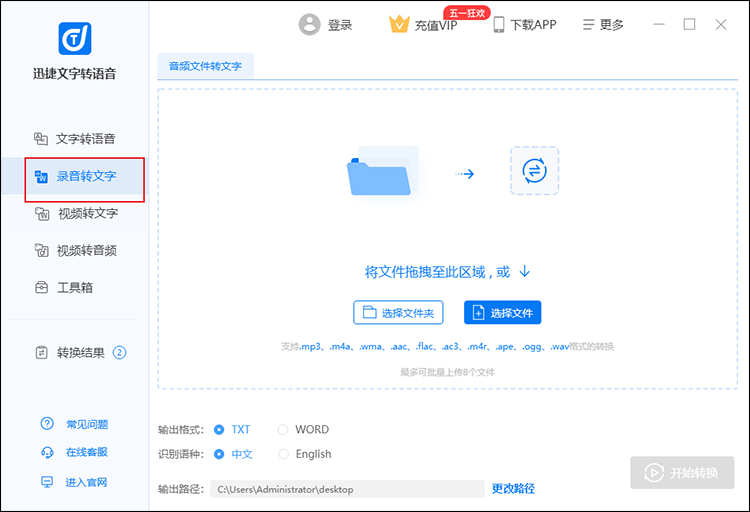Choose English recognition language radio
The image size is (750, 512).
284,454
